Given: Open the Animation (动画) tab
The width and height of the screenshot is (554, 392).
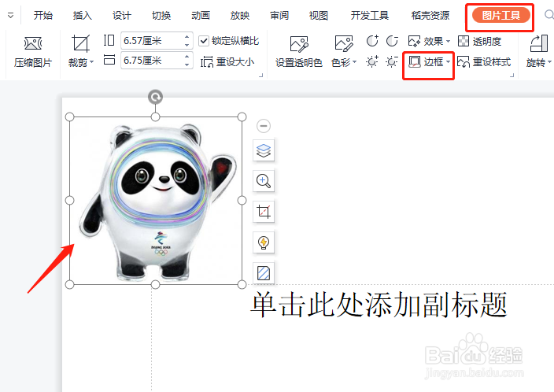Looking at the screenshot, I should click(201, 15).
